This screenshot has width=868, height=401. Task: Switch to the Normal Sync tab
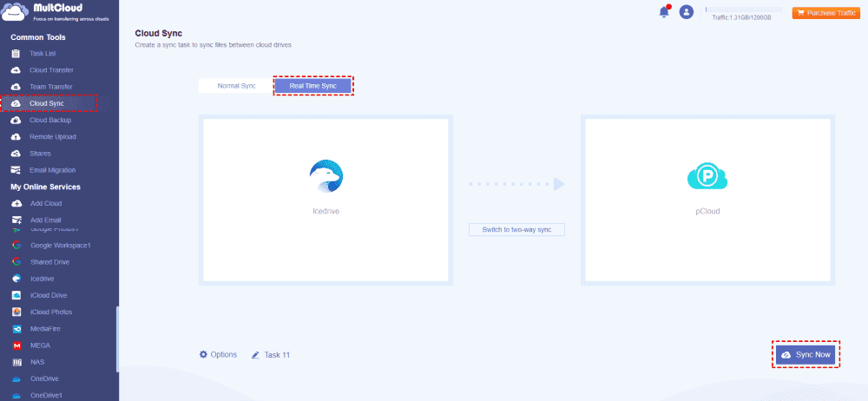(236, 86)
